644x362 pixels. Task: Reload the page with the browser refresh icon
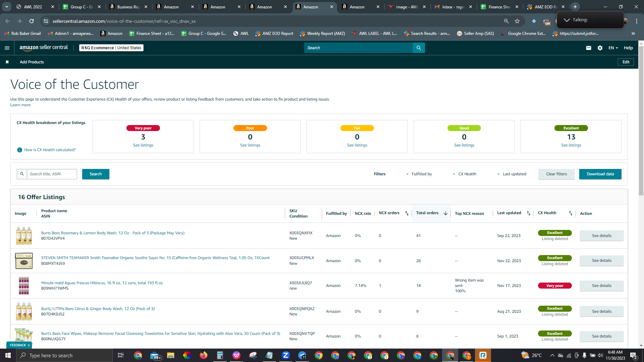pos(32,21)
